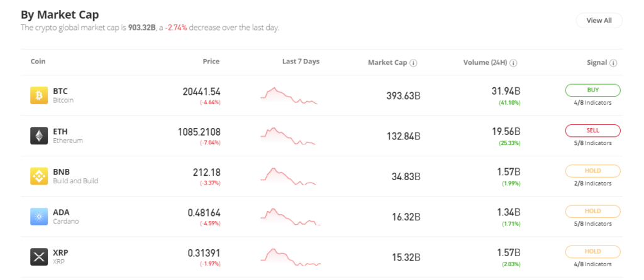This screenshot has height=280, width=644.
Task: Click the Cardano ADA icon
Action: 39,217
